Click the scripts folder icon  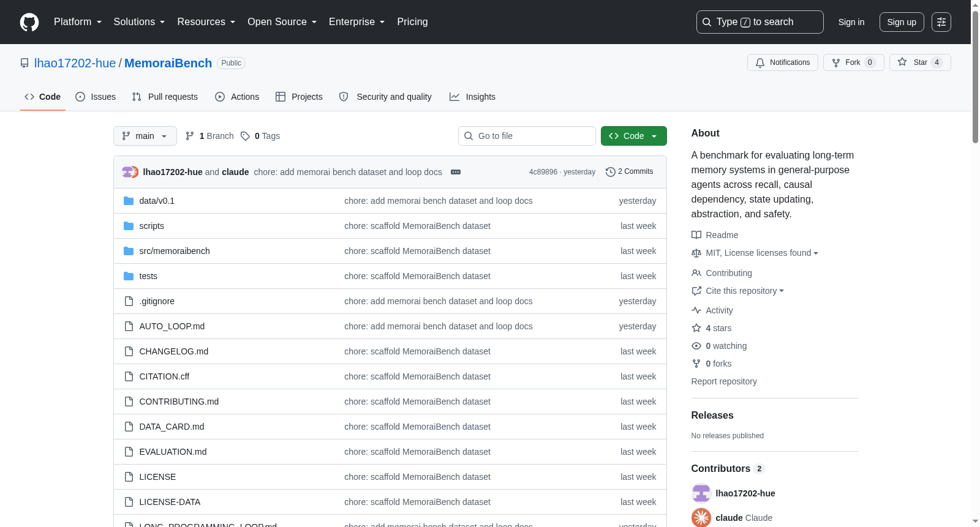click(x=129, y=226)
